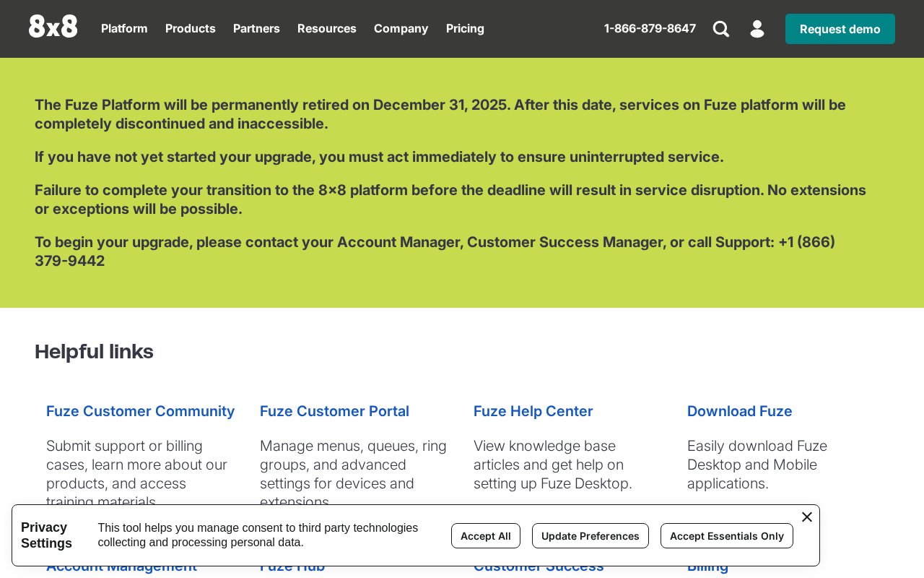Open the Fuze Customer Portal link
Image resolution: width=924 pixels, height=578 pixels.
click(334, 411)
